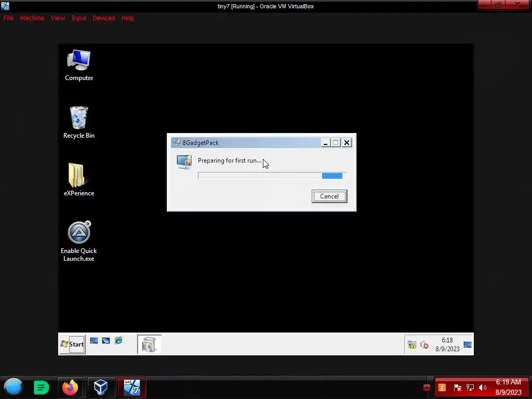Click the host Action Center flag icon

pos(457,388)
